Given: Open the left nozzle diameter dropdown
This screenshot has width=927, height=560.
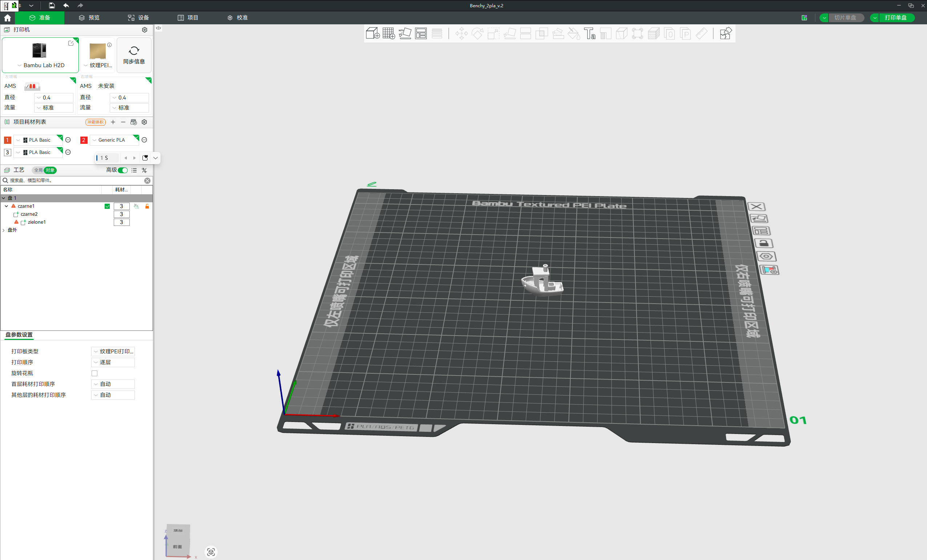Looking at the screenshot, I should [54, 97].
